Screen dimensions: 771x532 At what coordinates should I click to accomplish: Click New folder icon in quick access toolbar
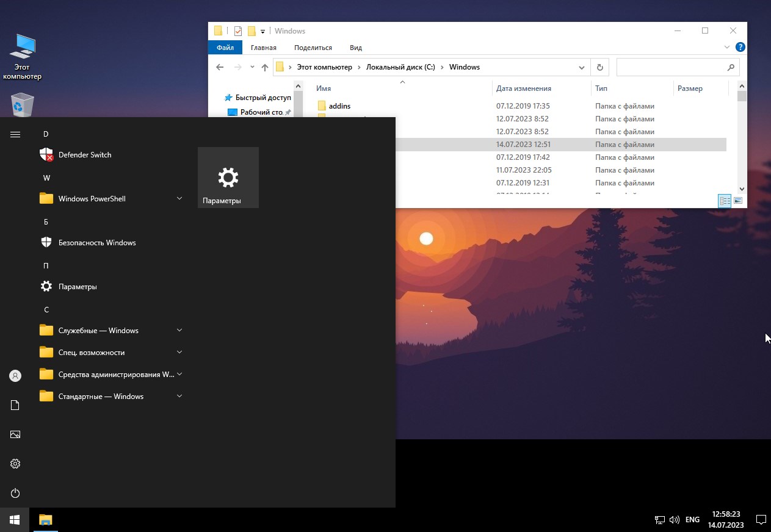(251, 31)
